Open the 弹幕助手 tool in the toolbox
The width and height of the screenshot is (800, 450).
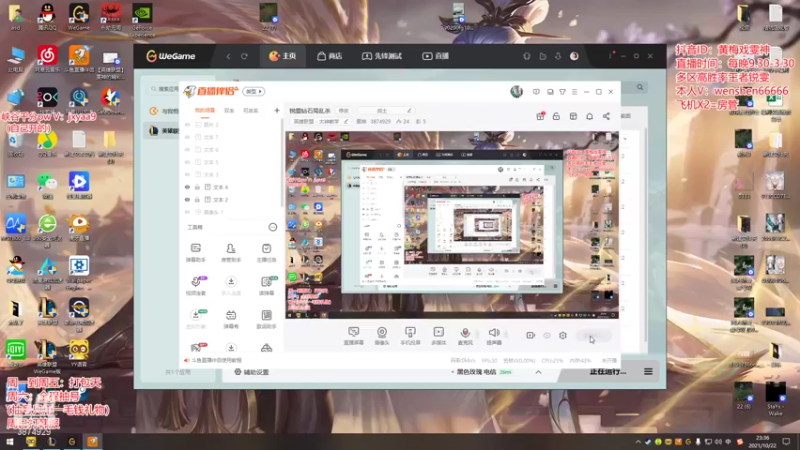pyautogui.click(x=195, y=253)
